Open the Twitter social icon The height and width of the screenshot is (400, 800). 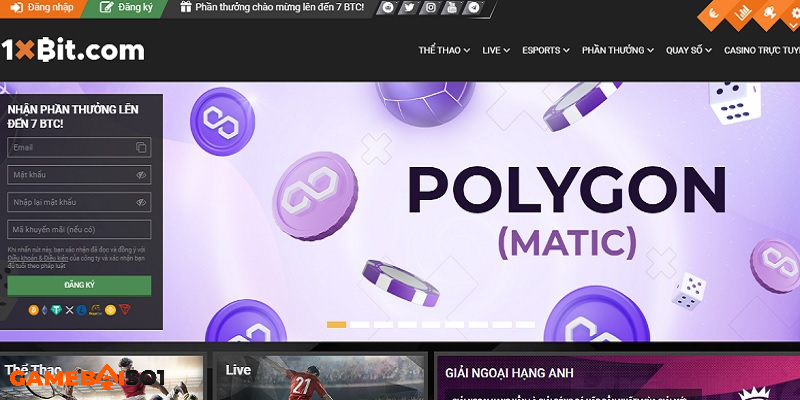coord(409,8)
